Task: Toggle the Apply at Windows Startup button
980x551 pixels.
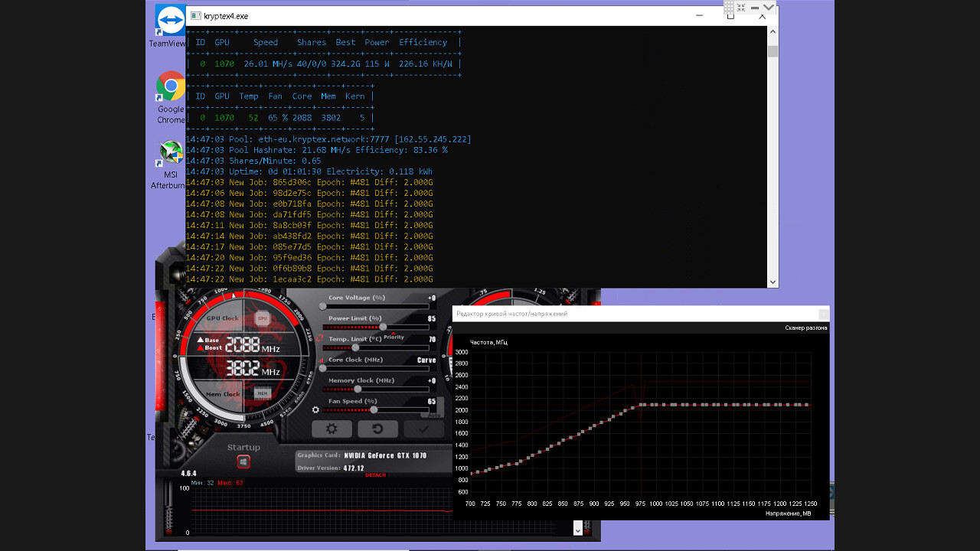Action: 243,461
